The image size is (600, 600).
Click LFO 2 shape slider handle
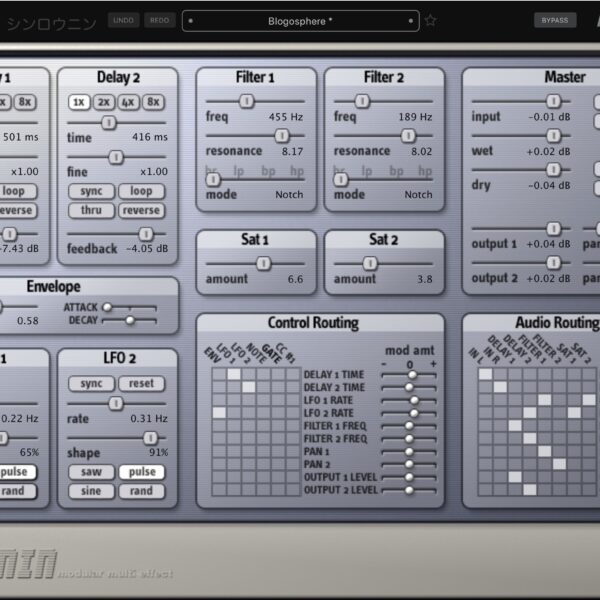click(x=150, y=438)
